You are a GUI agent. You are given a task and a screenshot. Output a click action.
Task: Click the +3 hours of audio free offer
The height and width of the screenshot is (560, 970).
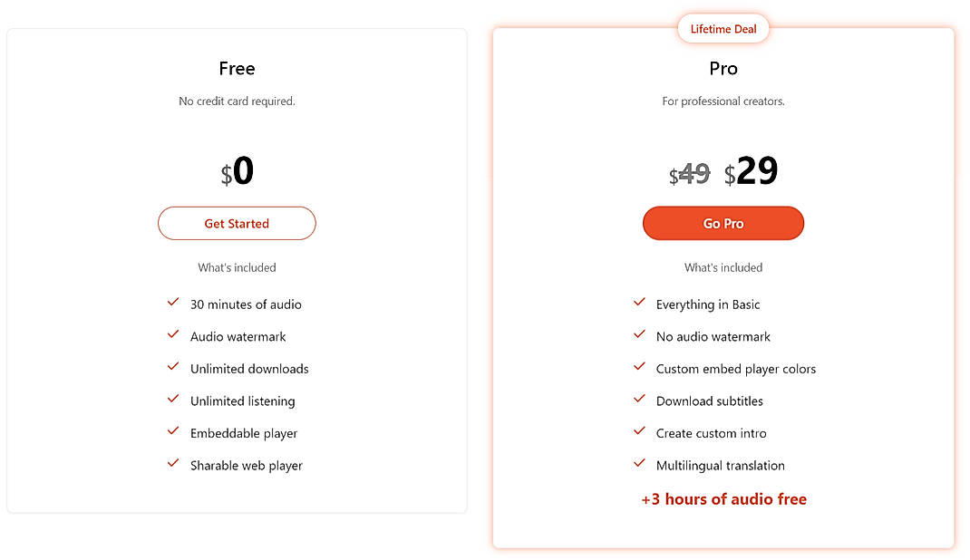(x=723, y=498)
